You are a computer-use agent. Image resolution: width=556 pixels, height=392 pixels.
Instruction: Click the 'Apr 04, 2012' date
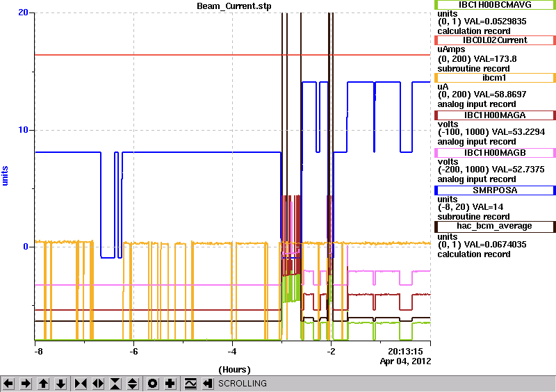coord(405,361)
